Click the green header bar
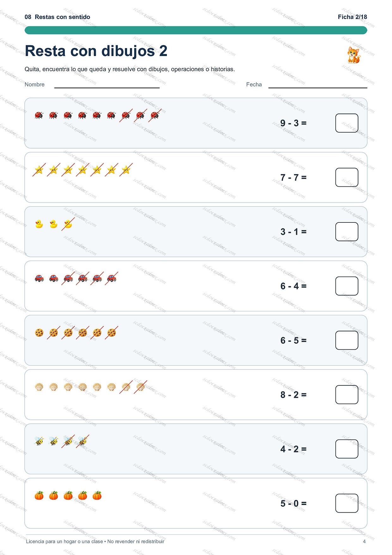The image size is (392, 555). 196,30
